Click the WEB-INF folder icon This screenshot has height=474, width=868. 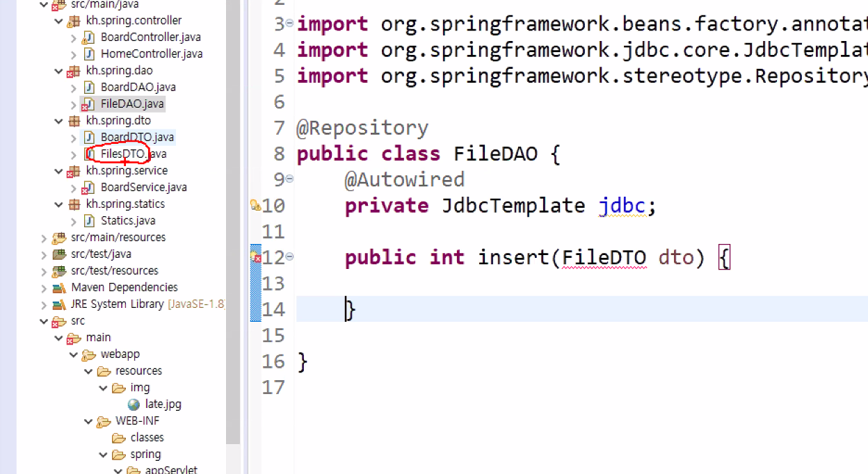(103, 420)
